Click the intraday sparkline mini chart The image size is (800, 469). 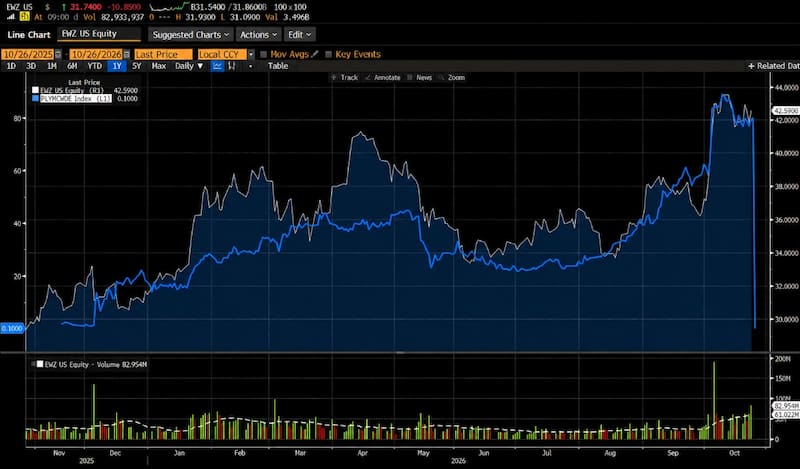click(x=169, y=7)
